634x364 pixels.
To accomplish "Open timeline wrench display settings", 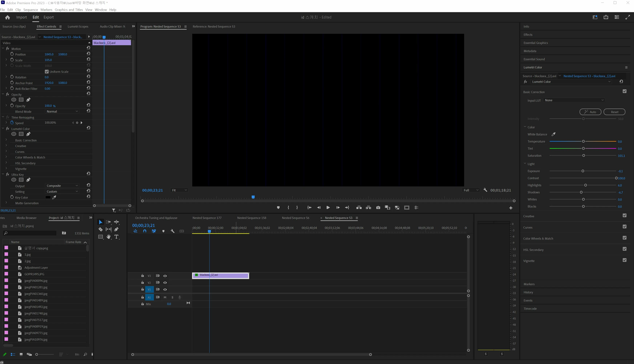I will tap(172, 231).
